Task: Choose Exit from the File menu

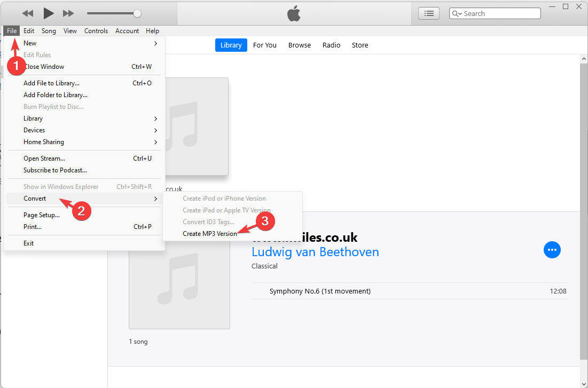Action: coord(84,243)
